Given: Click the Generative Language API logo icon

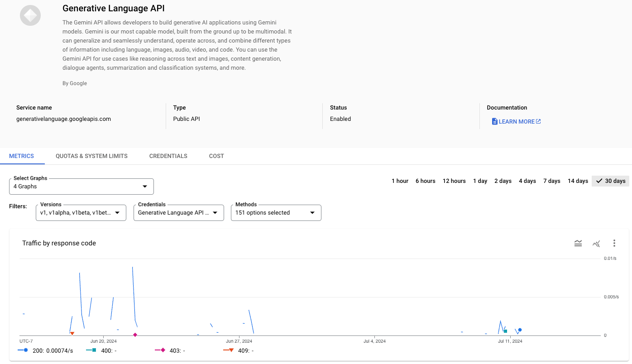Looking at the screenshot, I should (x=30, y=15).
